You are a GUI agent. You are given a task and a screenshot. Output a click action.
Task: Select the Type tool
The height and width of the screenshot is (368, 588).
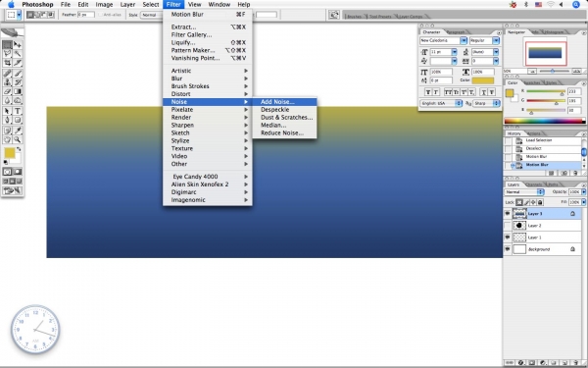click(x=18, y=111)
